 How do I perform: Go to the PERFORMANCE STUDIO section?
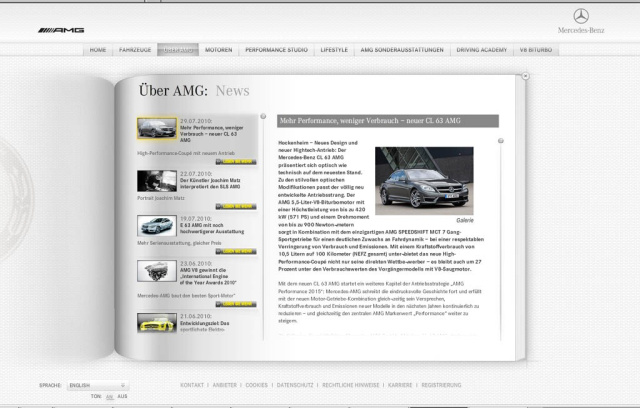click(x=276, y=50)
